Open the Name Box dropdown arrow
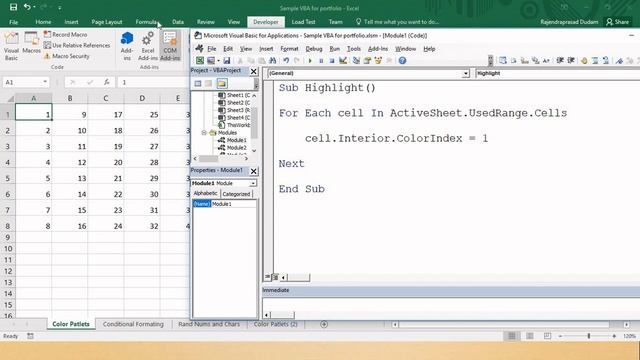Image resolution: width=640 pixels, height=360 pixels. [x=45, y=82]
